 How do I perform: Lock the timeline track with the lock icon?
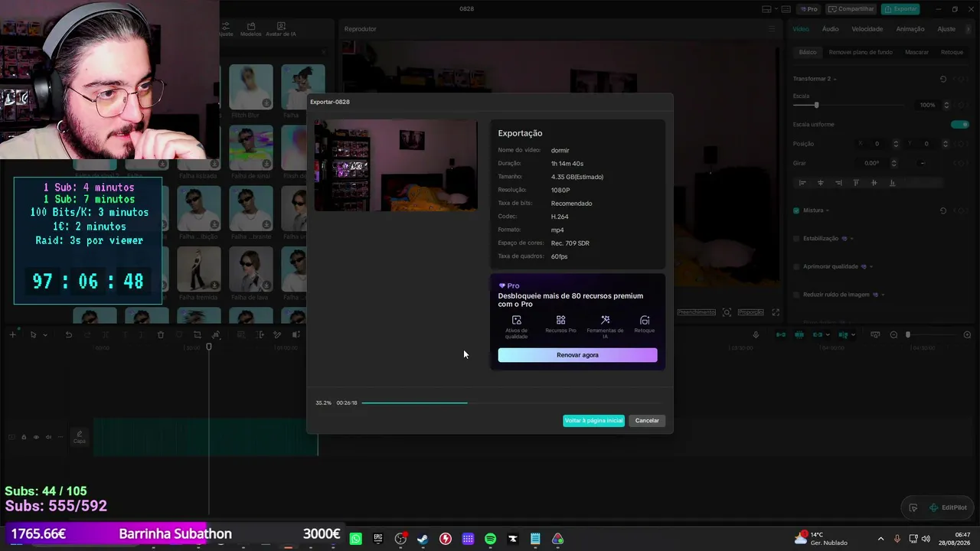point(24,437)
